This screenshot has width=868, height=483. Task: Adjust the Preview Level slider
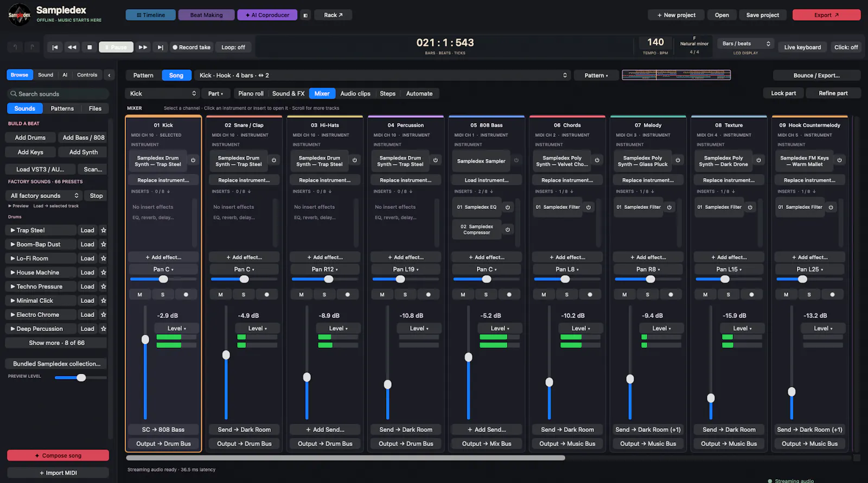pos(80,377)
